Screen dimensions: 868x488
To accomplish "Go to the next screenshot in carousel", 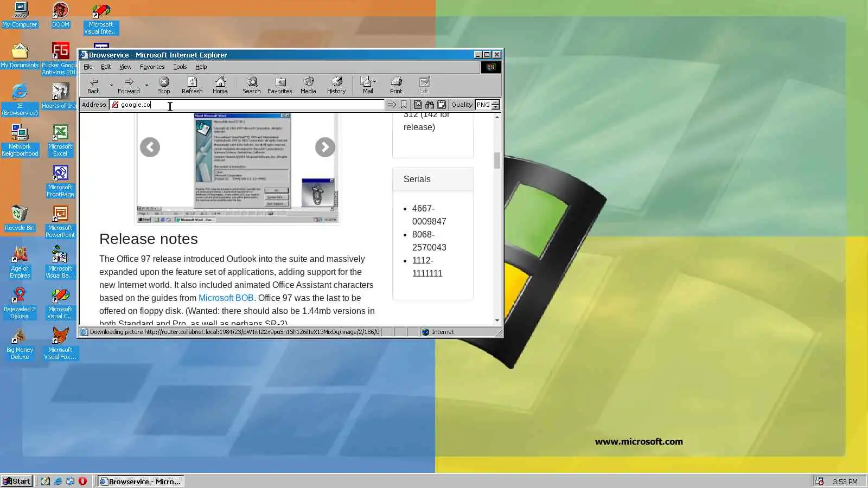I will 325,147.
